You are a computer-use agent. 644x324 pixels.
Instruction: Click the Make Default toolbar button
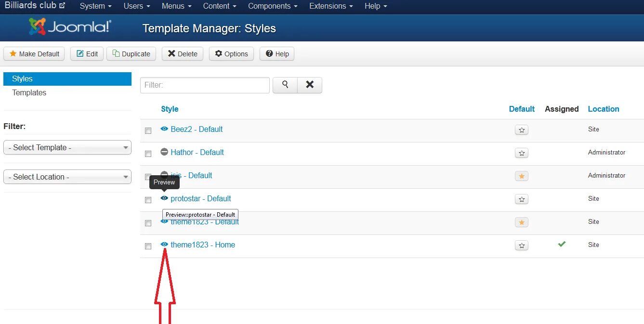click(x=34, y=53)
